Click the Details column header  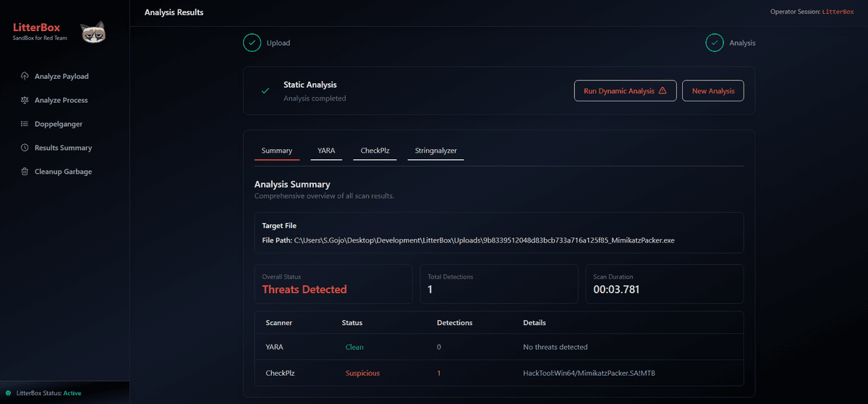tap(535, 322)
